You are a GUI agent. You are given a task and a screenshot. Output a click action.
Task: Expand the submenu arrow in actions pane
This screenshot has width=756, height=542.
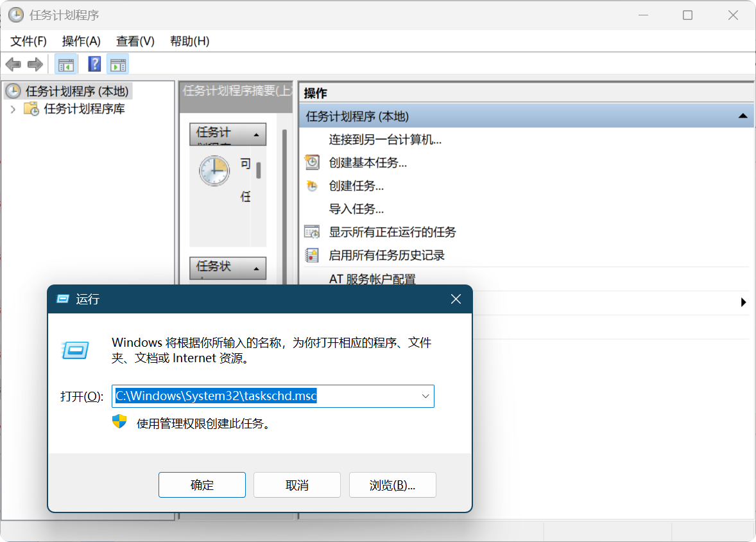743,302
